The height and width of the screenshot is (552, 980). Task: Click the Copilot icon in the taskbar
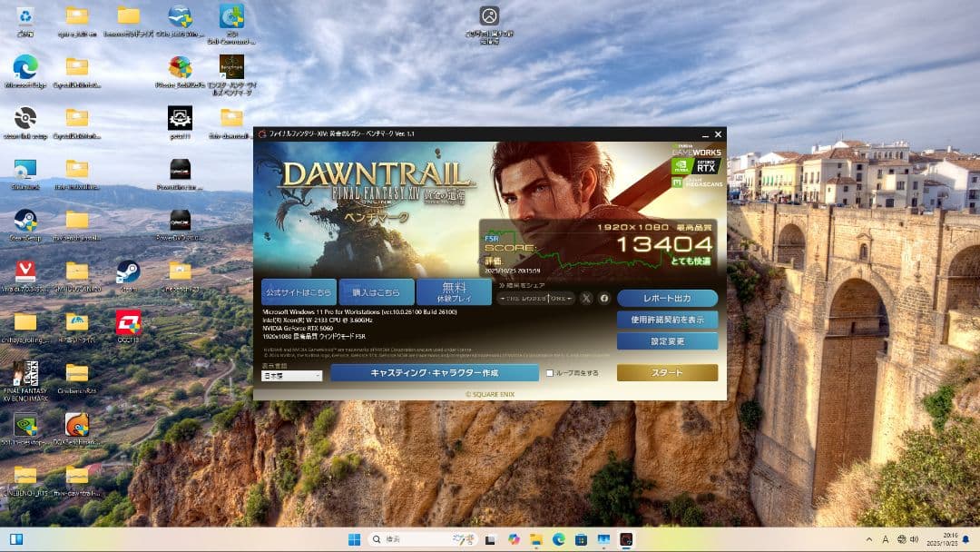coord(514,539)
